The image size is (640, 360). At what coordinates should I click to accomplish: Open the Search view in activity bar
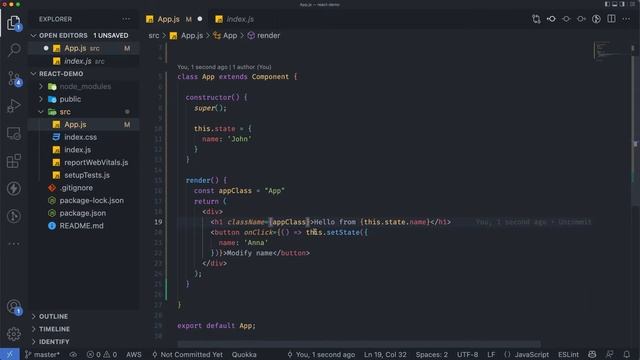pos(14,50)
